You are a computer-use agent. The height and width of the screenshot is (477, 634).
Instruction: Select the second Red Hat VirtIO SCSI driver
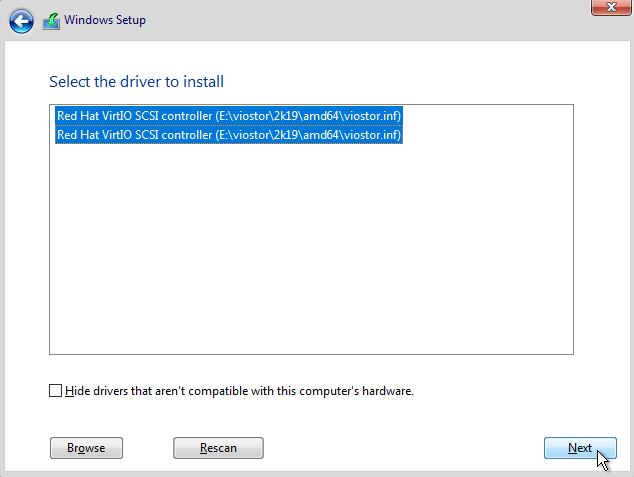pos(229,135)
